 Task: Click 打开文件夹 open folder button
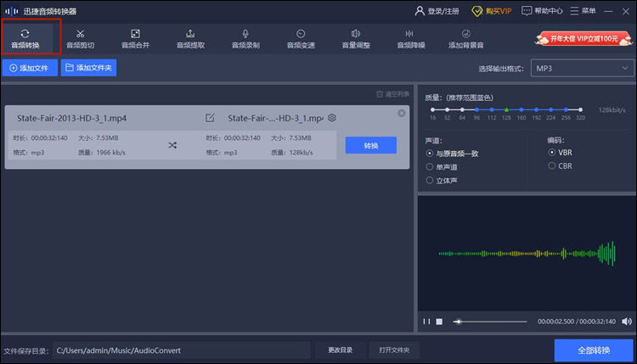(x=394, y=350)
